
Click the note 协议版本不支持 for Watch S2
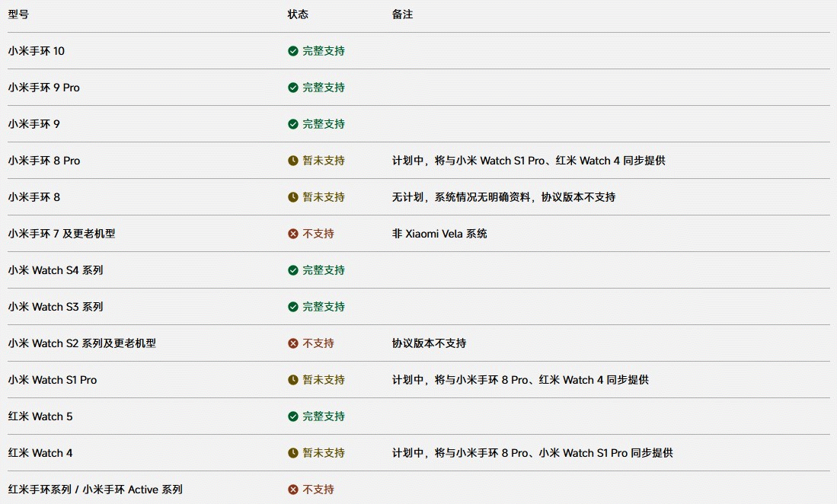430,343
